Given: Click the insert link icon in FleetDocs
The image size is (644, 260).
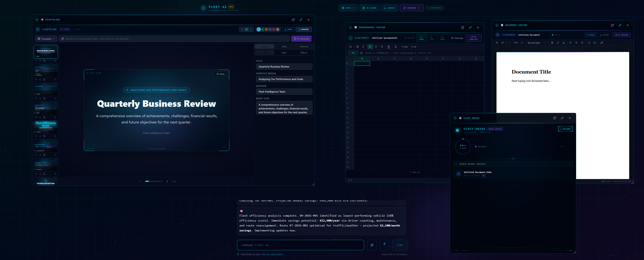Looking at the screenshot, I should (x=602, y=43).
